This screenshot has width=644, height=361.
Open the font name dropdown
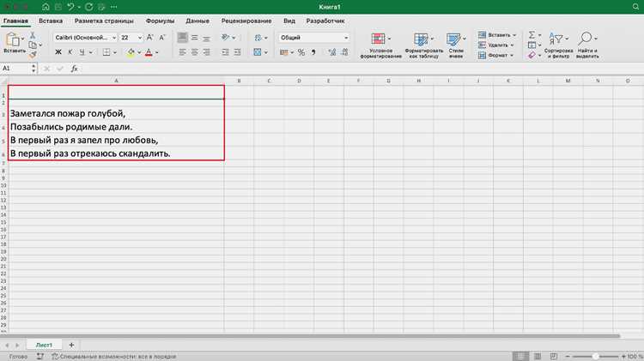point(114,38)
